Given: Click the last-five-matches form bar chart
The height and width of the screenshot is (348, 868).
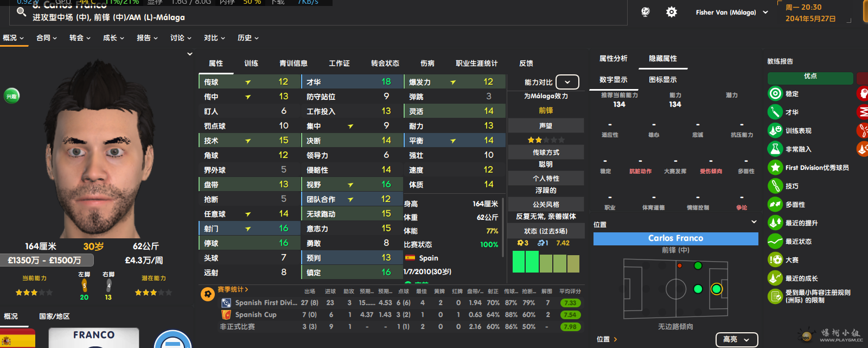Looking at the screenshot, I should tap(546, 261).
